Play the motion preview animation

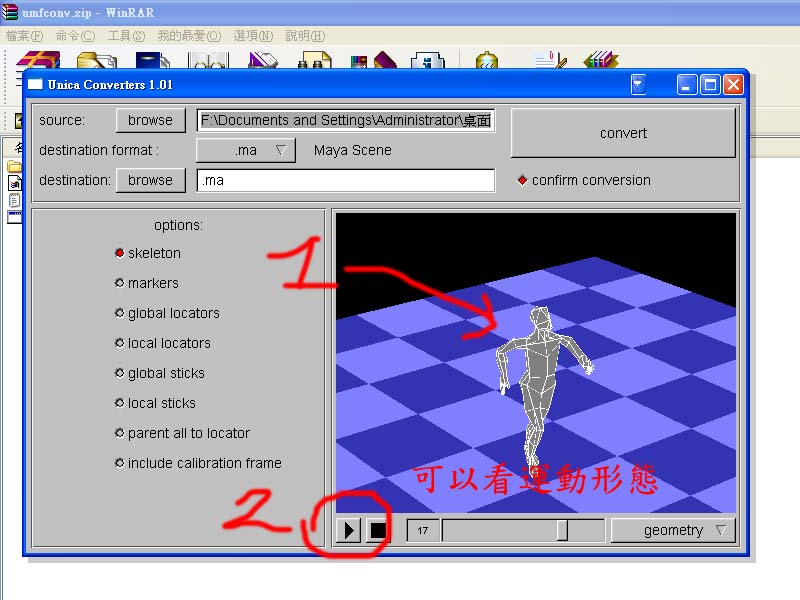coord(349,531)
